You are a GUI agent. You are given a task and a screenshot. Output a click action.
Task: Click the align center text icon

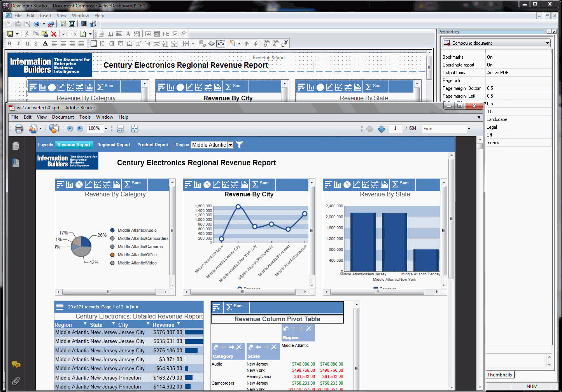coord(63,44)
